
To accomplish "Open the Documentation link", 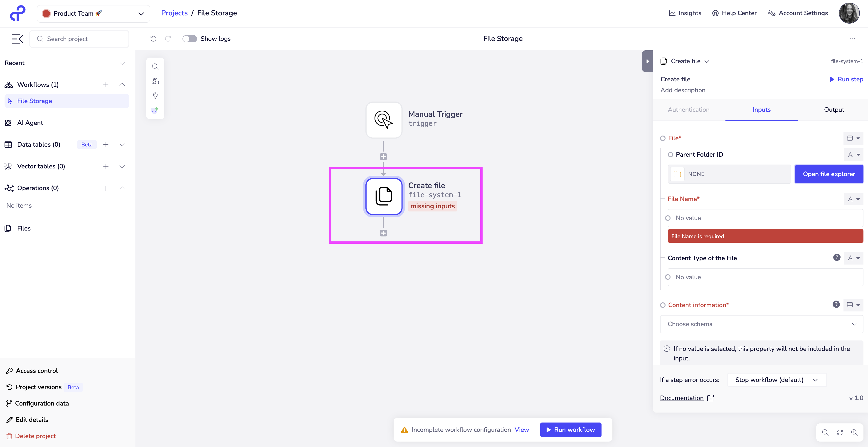I will pyautogui.click(x=682, y=398).
